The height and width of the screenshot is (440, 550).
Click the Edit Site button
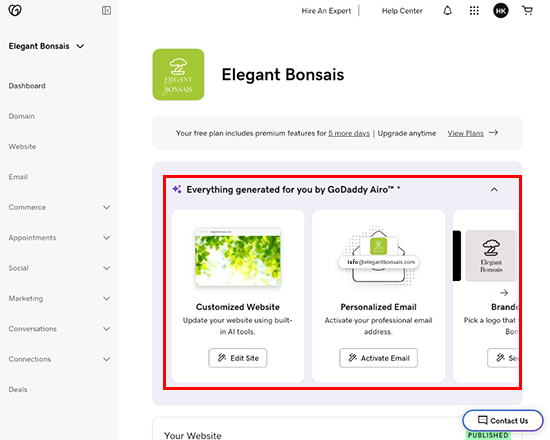238,358
